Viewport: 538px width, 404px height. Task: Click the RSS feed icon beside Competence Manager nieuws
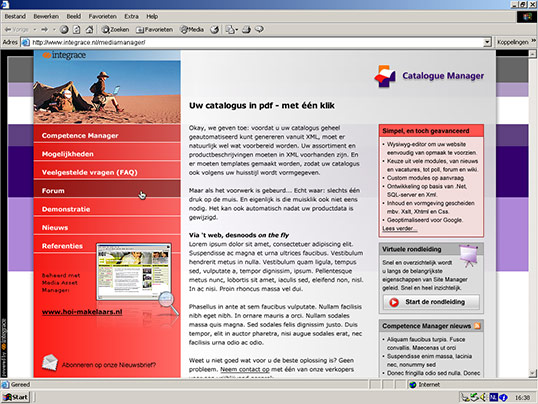tap(477, 326)
